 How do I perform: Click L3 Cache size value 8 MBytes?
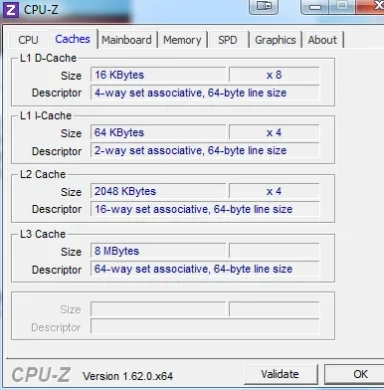coord(158,251)
